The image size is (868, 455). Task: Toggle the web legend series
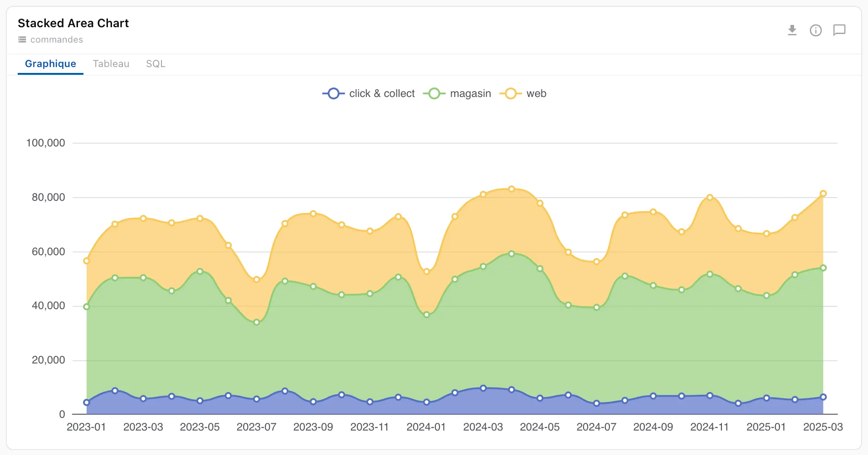523,94
